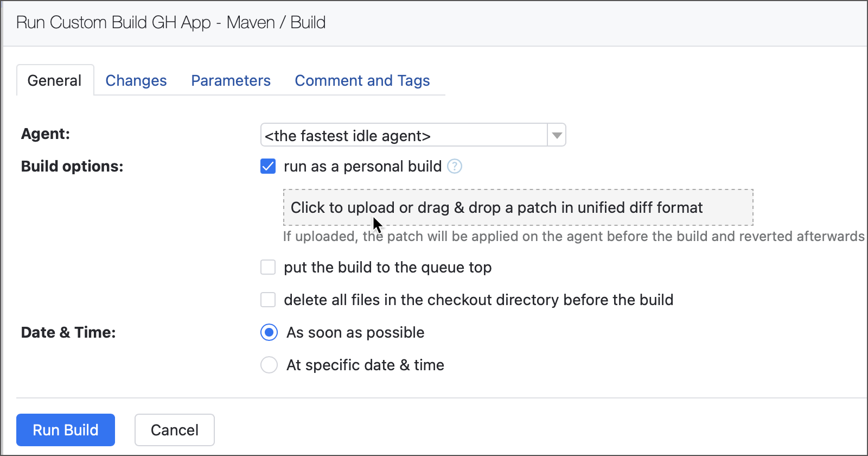This screenshot has height=456, width=868.
Task: Click the Agent: field label
Action: point(46,134)
